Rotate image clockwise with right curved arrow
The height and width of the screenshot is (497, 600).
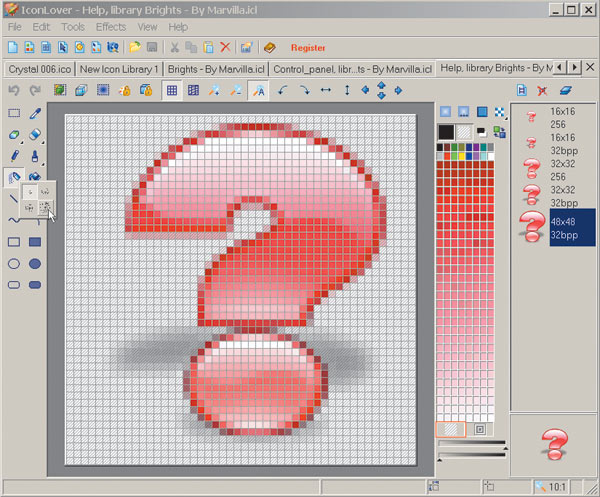pyautogui.click(x=305, y=90)
